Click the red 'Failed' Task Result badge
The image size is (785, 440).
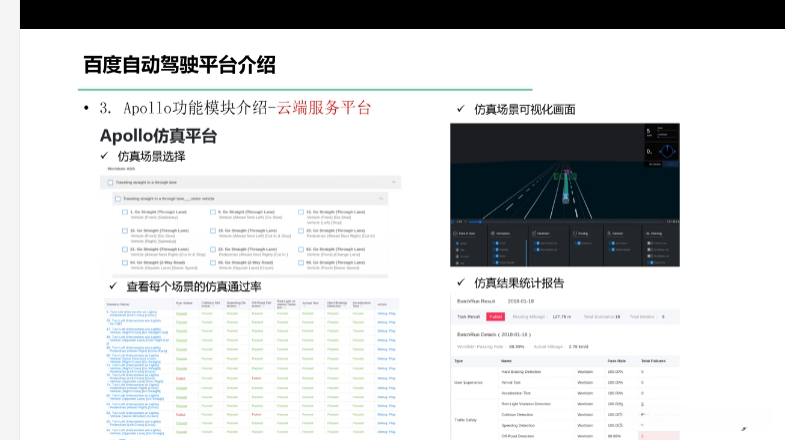pyautogui.click(x=496, y=317)
